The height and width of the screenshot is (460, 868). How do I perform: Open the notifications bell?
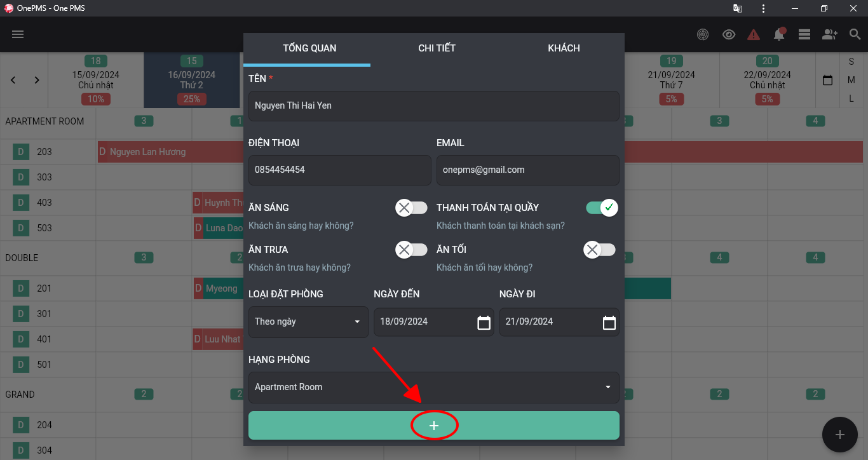tap(779, 34)
